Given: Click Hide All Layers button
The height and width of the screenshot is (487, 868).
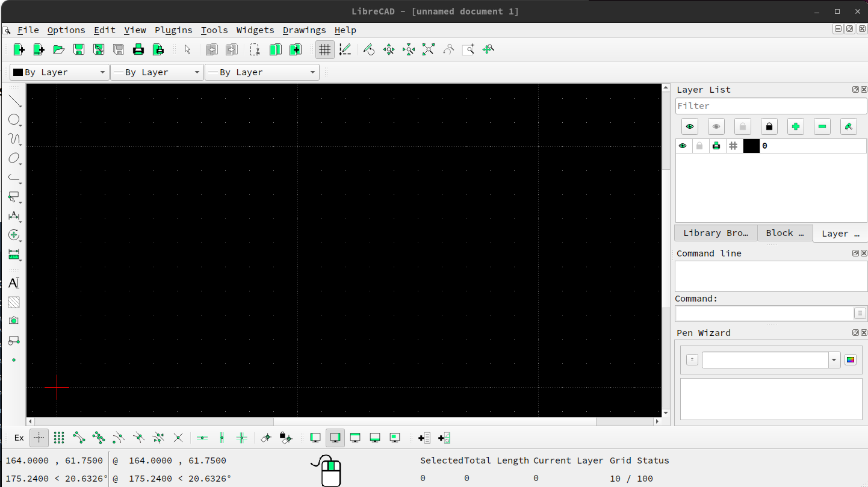Looking at the screenshot, I should (x=716, y=126).
